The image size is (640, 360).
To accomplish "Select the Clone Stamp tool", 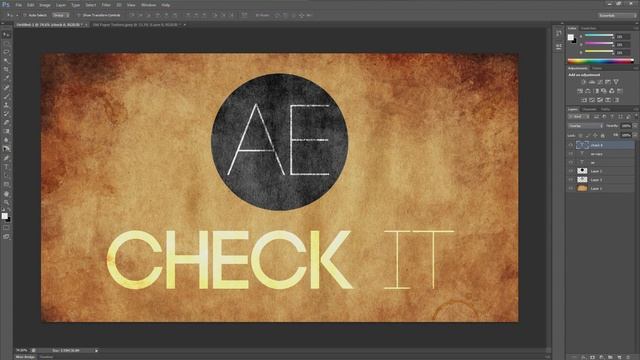I will [x=6, y=105].
